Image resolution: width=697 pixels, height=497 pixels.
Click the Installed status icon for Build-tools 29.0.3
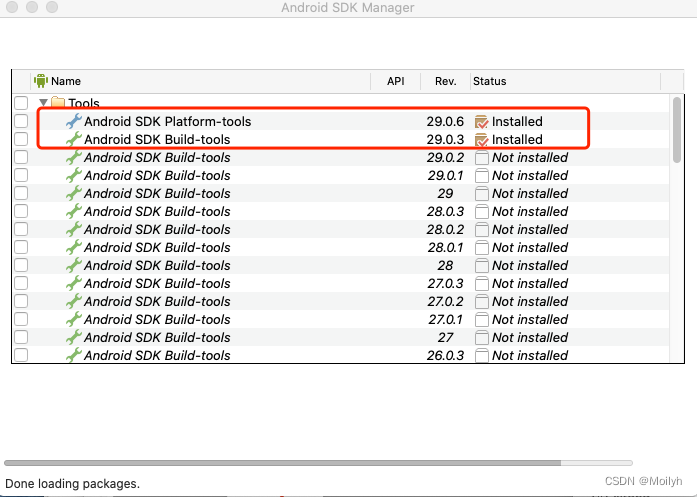point(481,140)
